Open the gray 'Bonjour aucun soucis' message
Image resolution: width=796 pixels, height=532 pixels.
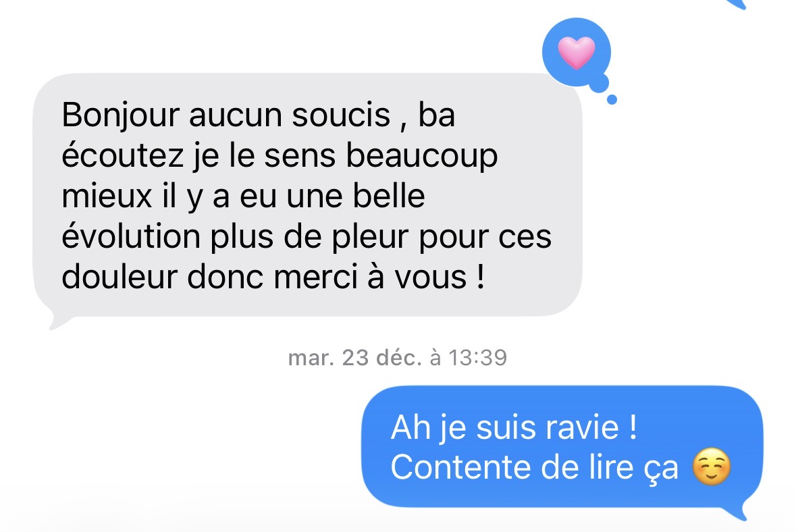[x=307, y=195]
